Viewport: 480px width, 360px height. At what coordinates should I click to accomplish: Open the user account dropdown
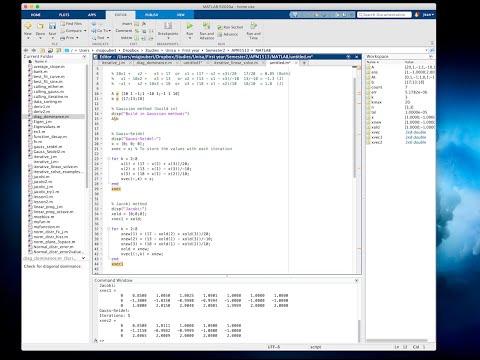coord(428,15)
